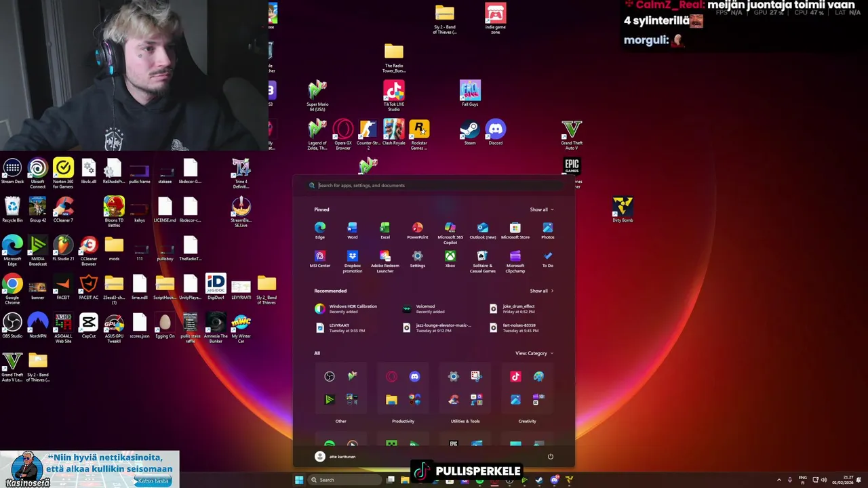
Task: Select the Dirty Bomb desktop icon
Action: [x=623, y=209]
